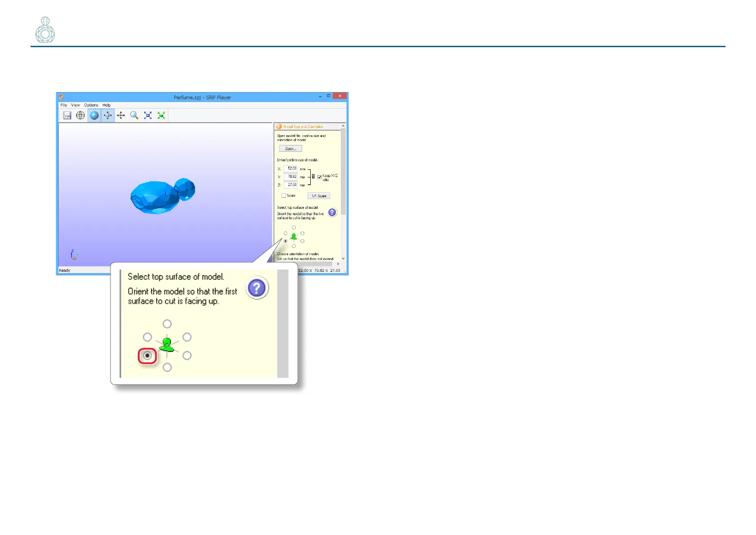Activate the rotate view tool icon
This screenshot has width=756, height=535.
click(108, 115)
